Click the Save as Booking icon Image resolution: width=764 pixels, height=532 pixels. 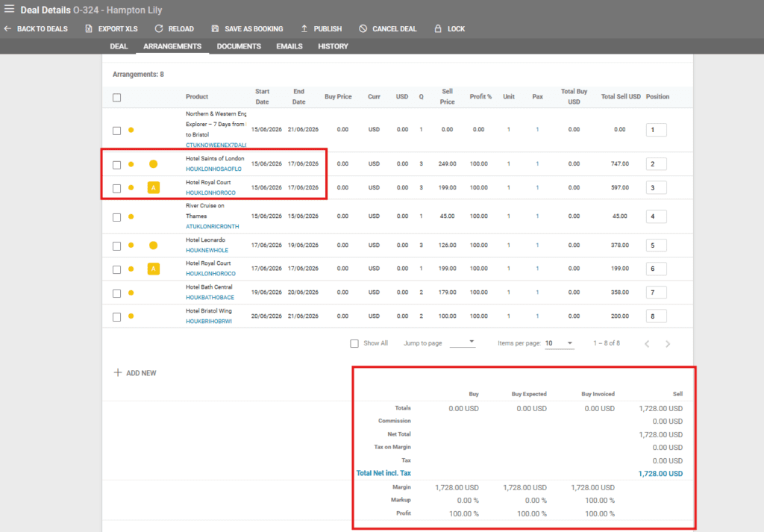pos(215,29)
